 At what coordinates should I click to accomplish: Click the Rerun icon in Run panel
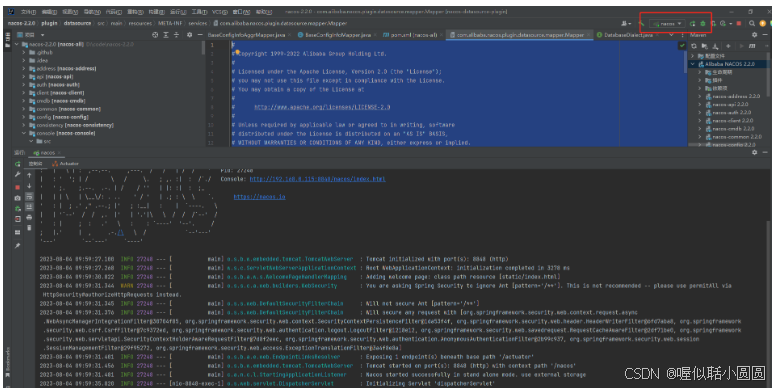(x=18, y=164)
